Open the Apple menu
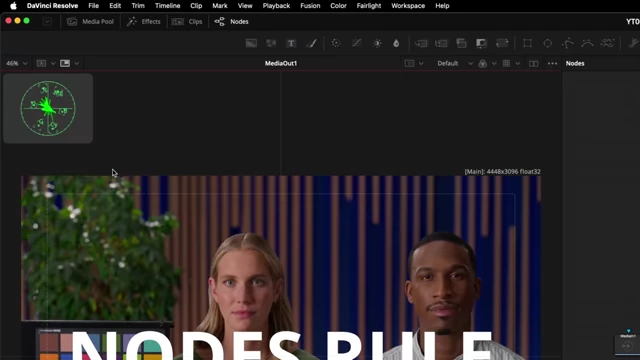 tap(13, 6)
